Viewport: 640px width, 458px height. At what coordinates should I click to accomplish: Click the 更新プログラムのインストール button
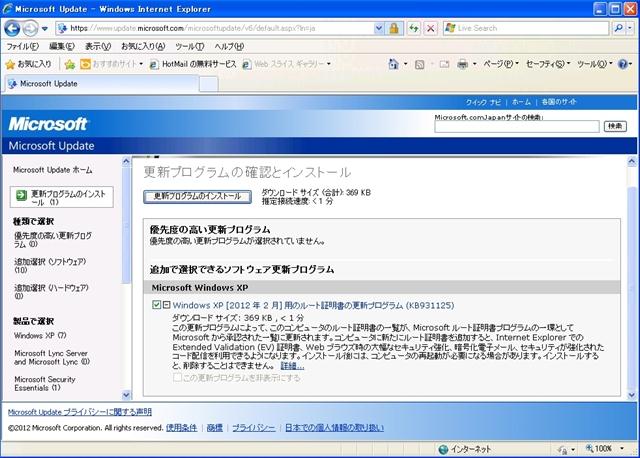tap(198, 196)
